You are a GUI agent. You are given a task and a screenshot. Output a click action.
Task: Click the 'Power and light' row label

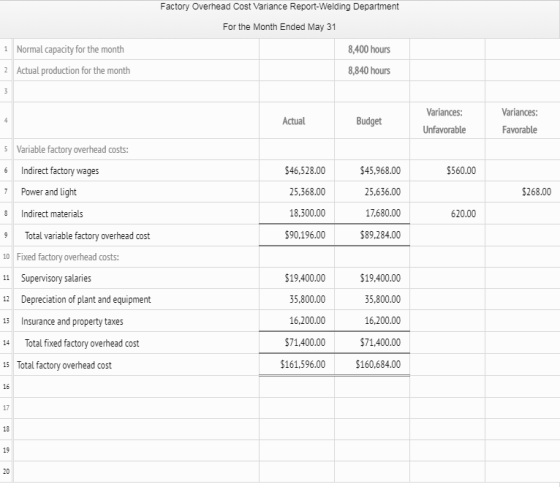[x=49, y=192]
